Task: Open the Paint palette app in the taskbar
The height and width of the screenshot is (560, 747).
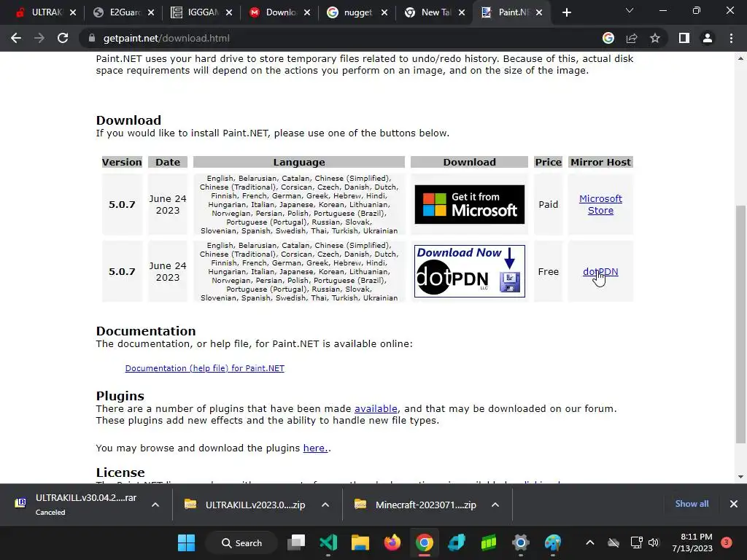Action: tap(553, 542)
